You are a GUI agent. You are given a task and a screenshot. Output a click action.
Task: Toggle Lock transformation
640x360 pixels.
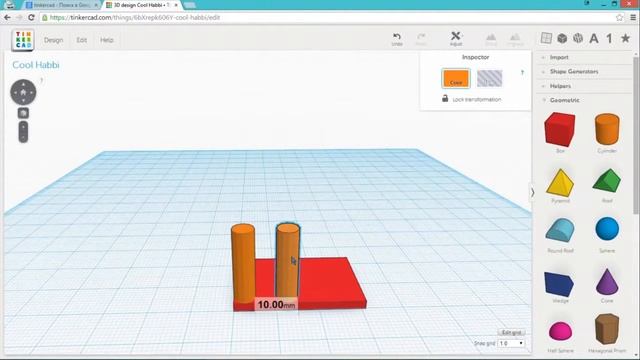click(x=472, y=99)
